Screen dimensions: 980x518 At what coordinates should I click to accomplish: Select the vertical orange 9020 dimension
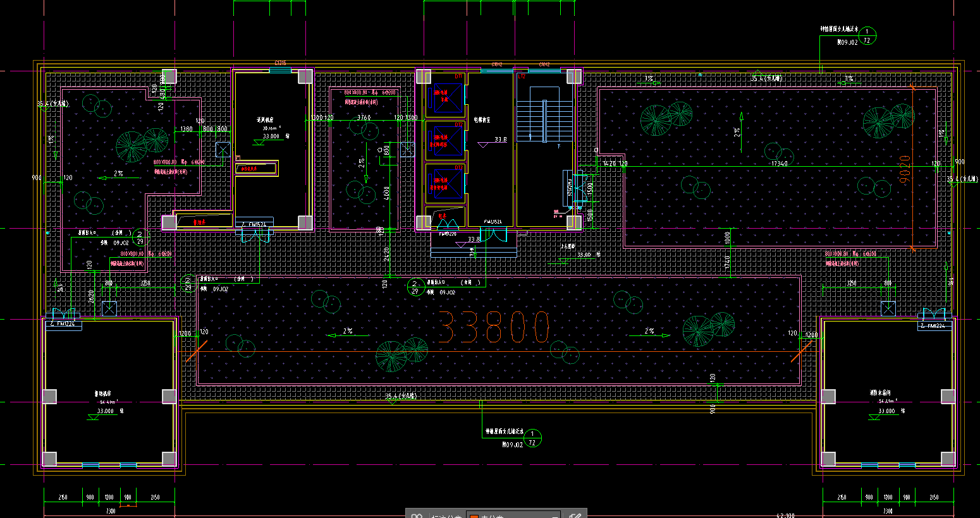904,169
